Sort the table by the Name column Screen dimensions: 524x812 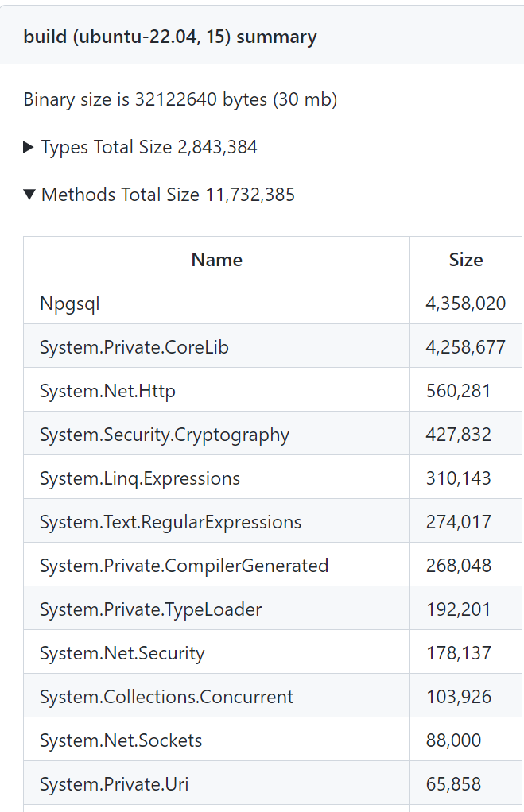tap(216, 260)
